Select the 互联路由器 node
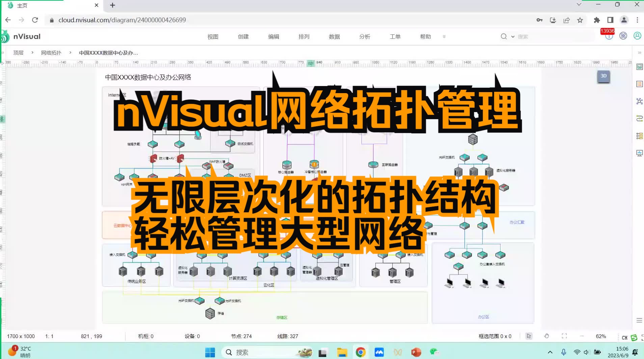644x359 pixels. pos(373,164)
